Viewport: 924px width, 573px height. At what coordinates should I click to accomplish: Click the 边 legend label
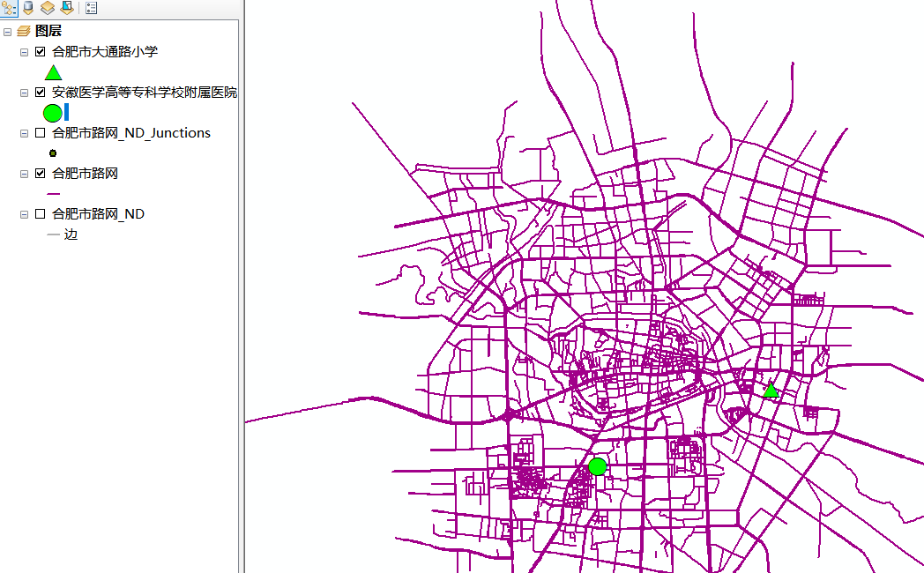(x=71, y=234)
